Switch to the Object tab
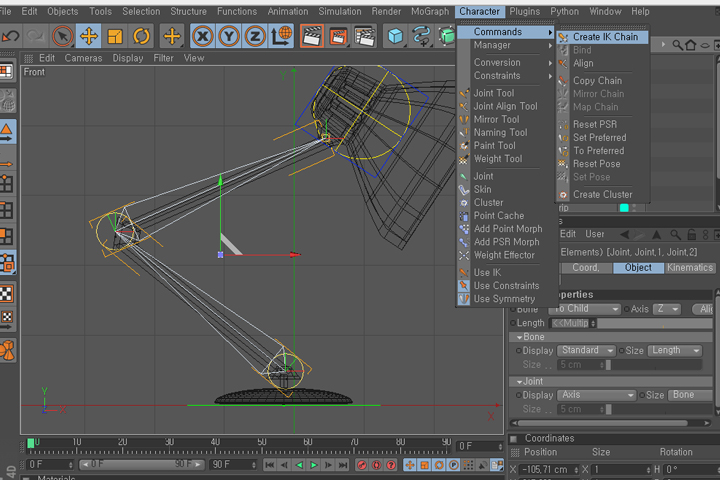Viewport: 720px width, 480px height. point(638,268)
